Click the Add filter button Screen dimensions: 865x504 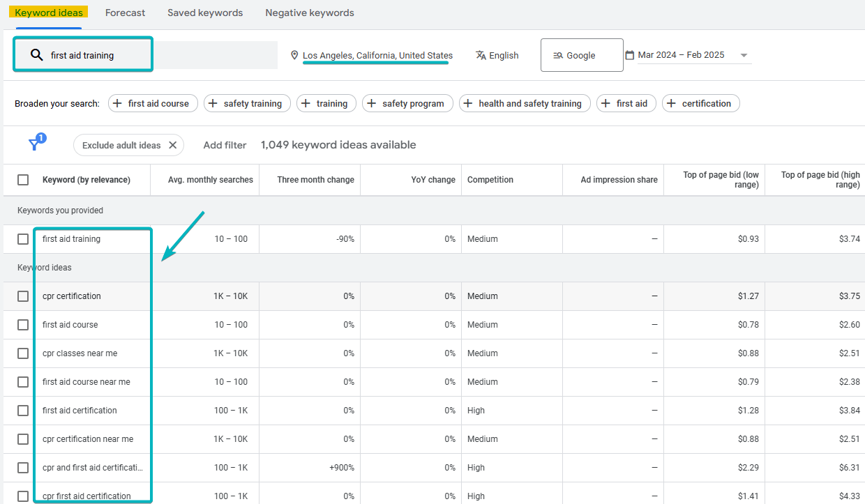coord(225,145)
